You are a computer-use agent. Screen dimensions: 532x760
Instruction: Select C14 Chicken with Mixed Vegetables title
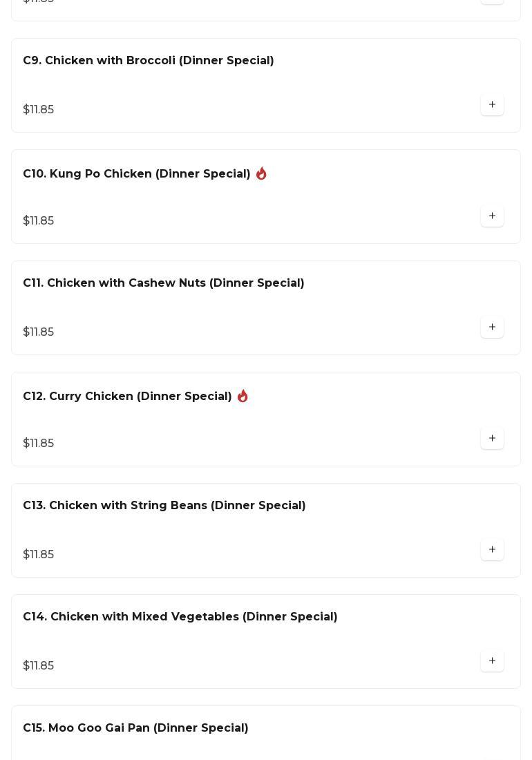180,617
